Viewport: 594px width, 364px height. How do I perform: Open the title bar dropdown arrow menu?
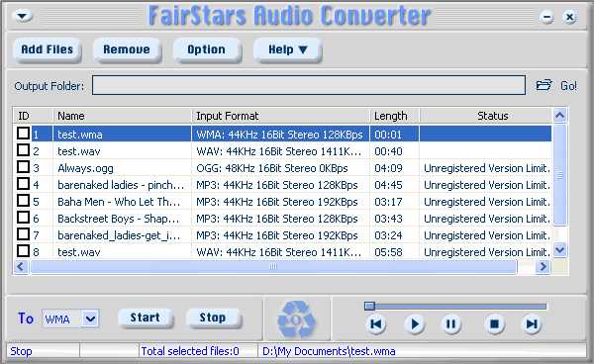(23, 16)
